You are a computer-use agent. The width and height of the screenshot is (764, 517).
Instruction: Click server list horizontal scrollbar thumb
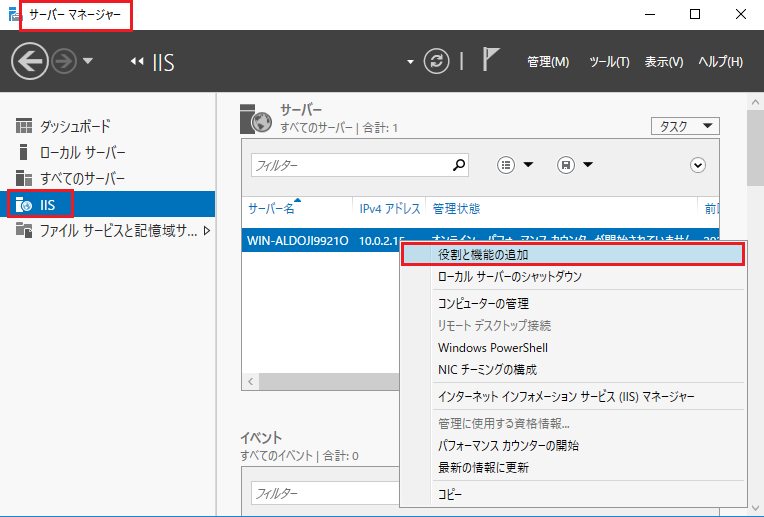point(329,381)
